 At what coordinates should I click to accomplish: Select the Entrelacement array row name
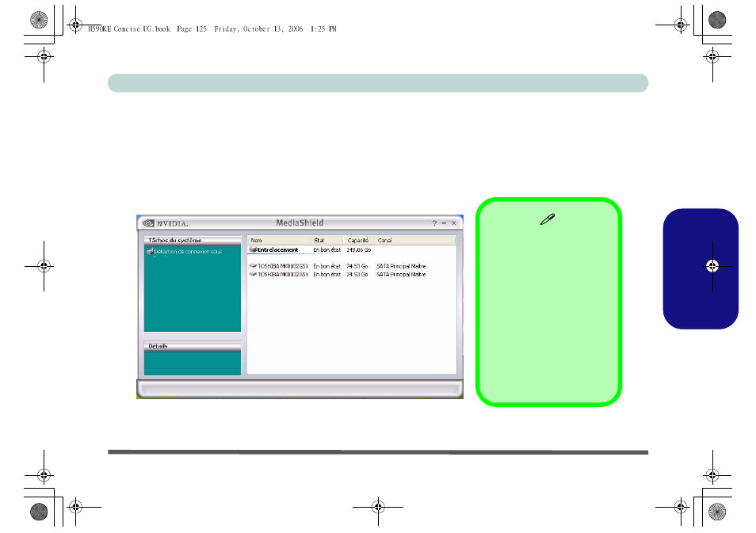click(278, 249)
